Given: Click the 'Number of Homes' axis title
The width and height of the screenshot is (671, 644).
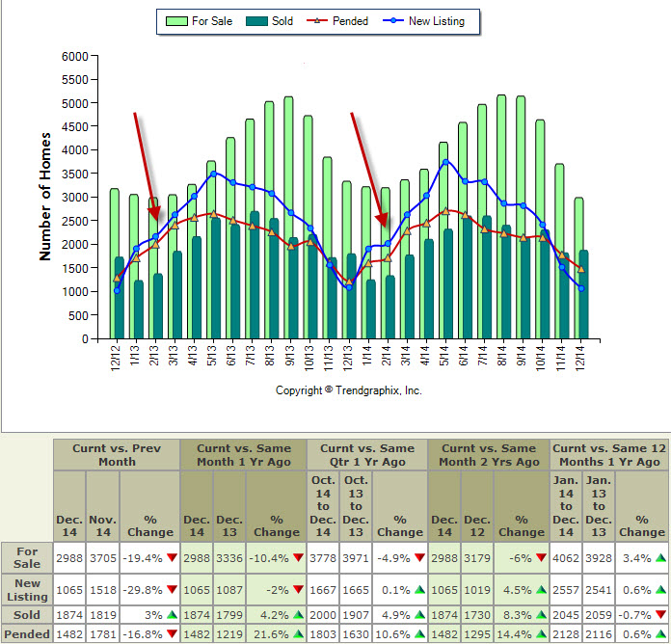Looking at the screenshot, I should tap(45, 197).
